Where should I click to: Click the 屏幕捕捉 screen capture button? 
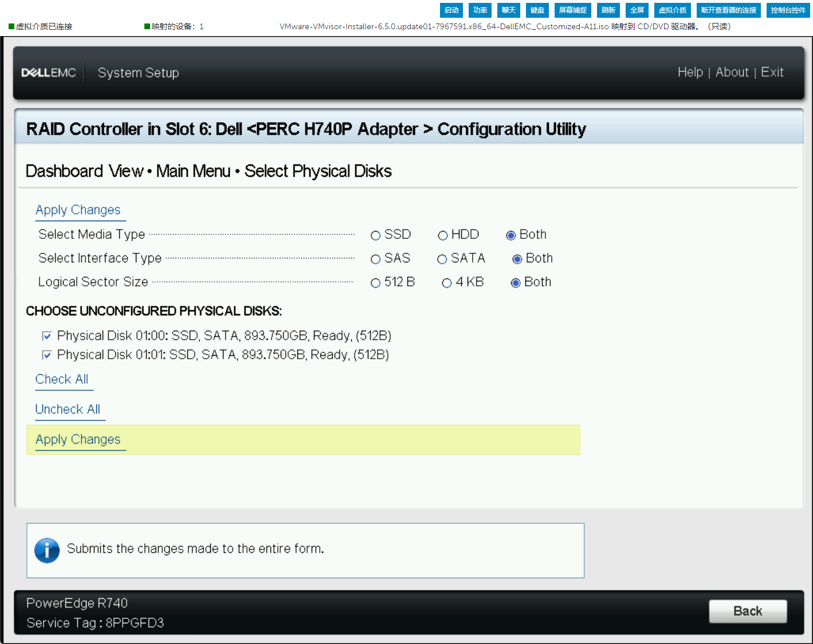click(572, 10)
